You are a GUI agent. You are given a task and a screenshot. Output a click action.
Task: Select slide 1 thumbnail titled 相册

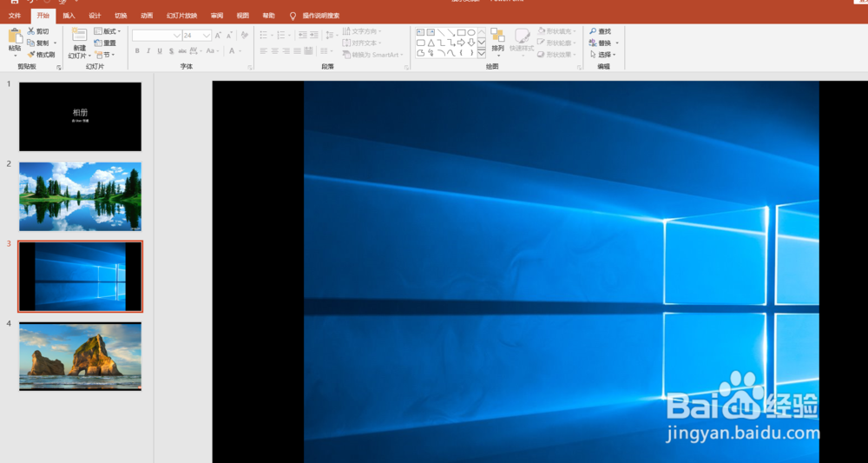tap(80, 117)
